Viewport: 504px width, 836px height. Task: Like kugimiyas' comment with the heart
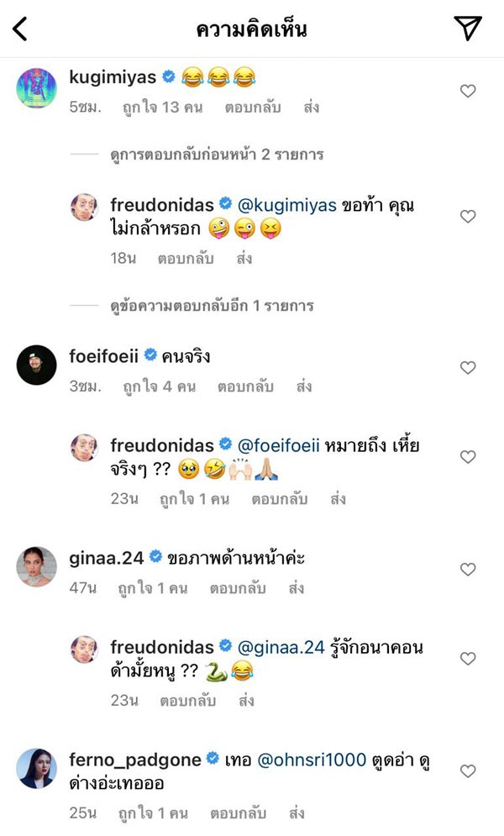pos(468,91)
